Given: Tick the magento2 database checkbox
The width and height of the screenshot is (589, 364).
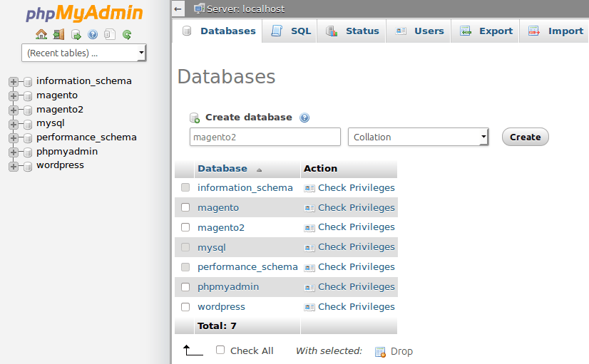Looking at the screenshot, I should [185, 227].
